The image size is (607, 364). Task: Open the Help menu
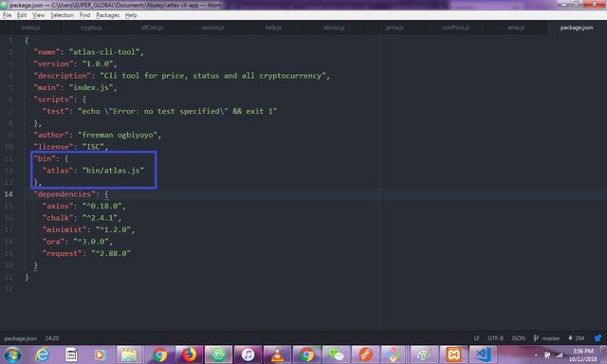pos(131,15)
